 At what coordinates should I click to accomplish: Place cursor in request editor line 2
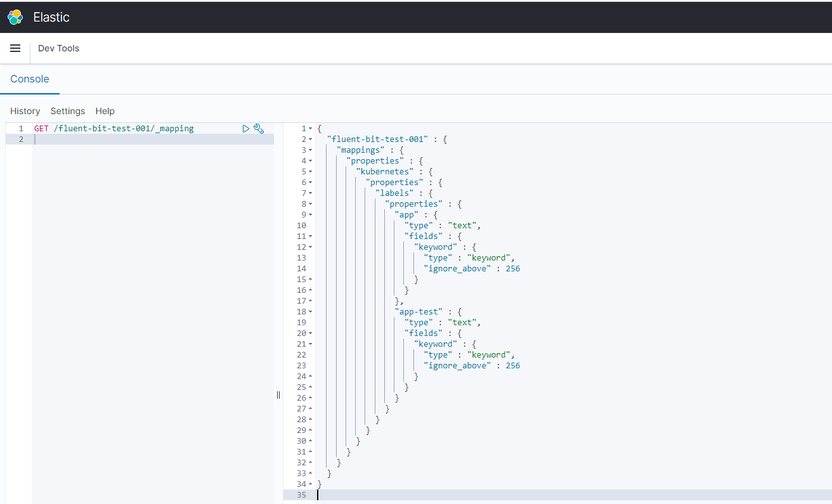tap(153, 139)
